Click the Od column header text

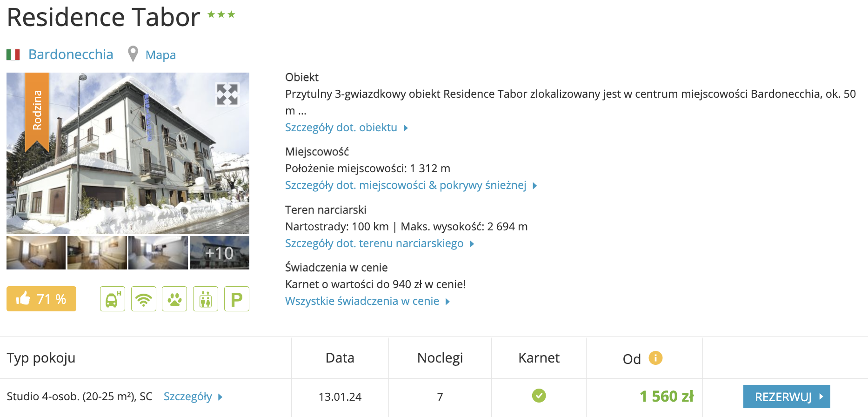tap(632, 359)
